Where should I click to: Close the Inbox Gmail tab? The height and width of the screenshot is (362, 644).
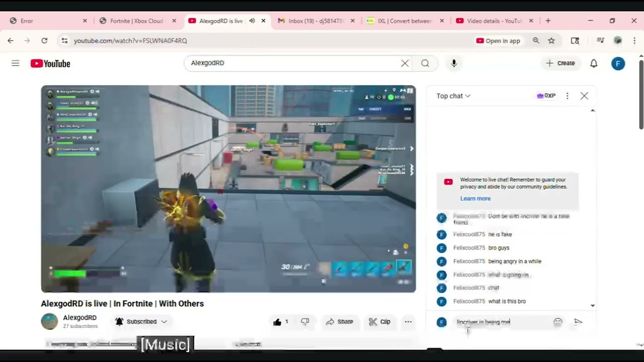click(353, 21)
